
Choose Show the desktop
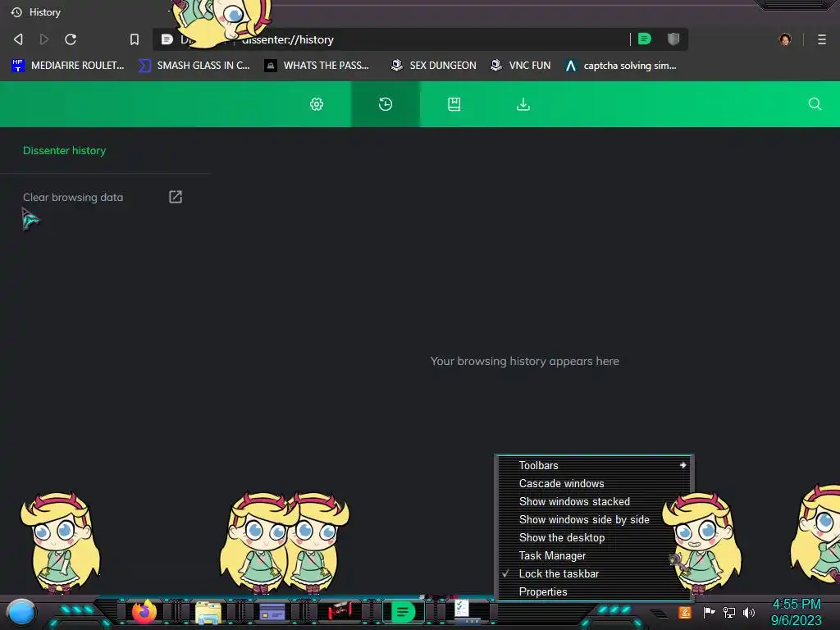tap(594, 538)
